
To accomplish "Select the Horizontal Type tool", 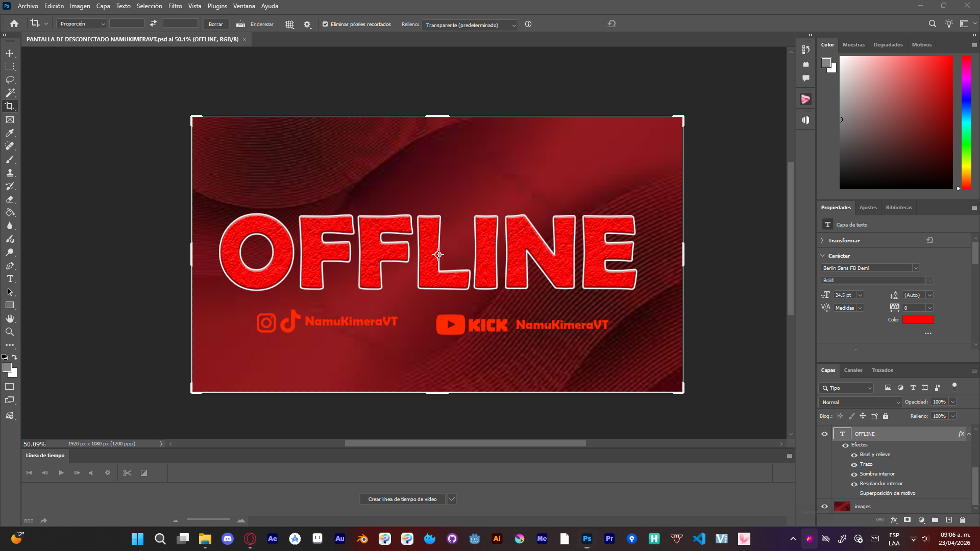I will tap(10, 279).
